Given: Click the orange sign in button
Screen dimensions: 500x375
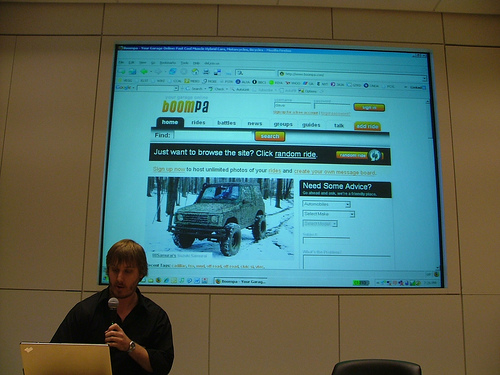Looking at the screenshot, I should (369, 108).
